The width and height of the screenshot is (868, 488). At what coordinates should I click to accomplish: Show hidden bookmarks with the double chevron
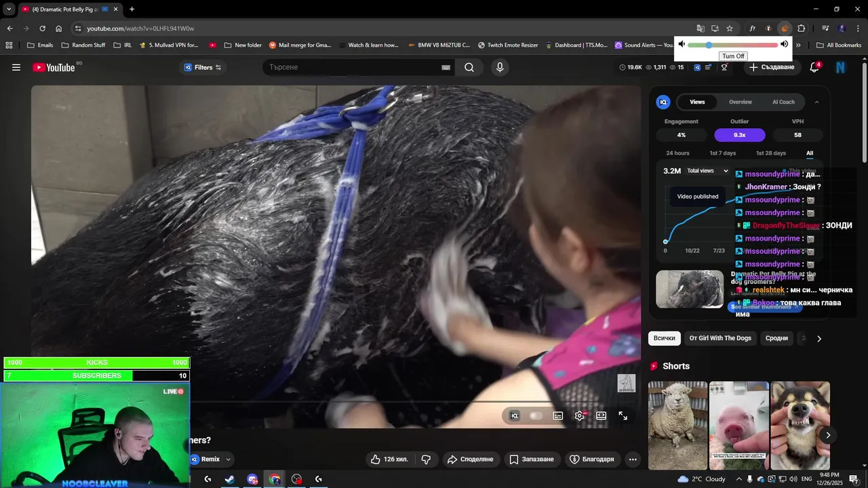(x=798, y=45)
